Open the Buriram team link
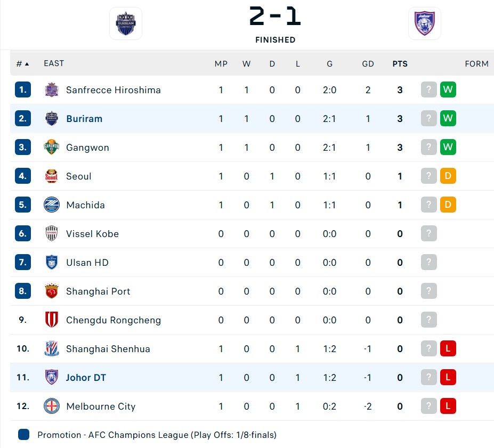Viewport: 494px width, 448px height. pos(84,119)
